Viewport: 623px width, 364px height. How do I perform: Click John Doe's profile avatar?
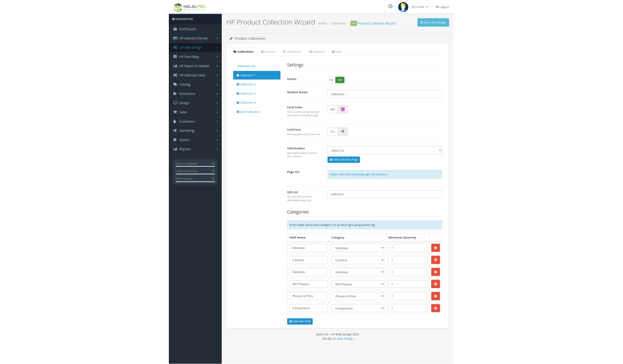click(x=403, y=7)
